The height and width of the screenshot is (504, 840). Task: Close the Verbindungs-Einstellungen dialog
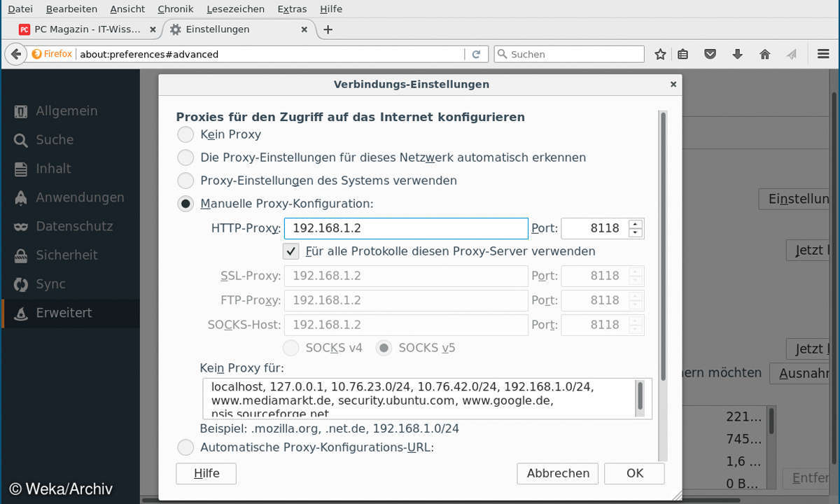(x=673, y=84)
